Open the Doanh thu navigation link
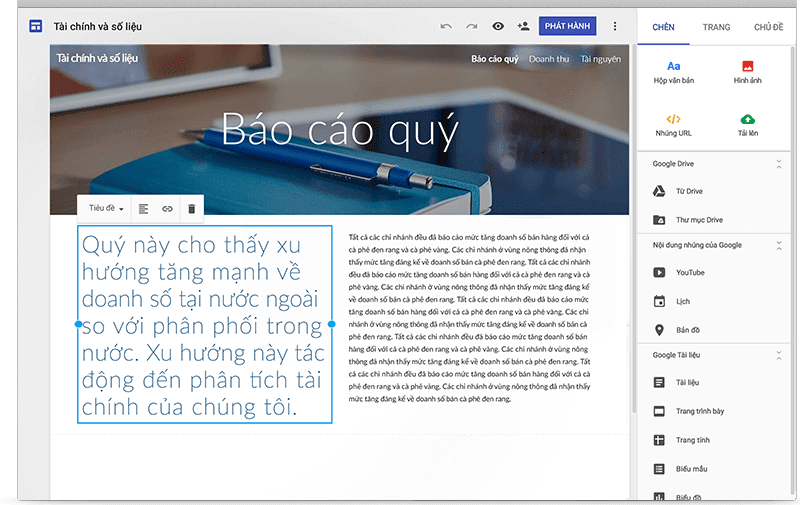Screen dimensions: 800x505 click(548, 59)
